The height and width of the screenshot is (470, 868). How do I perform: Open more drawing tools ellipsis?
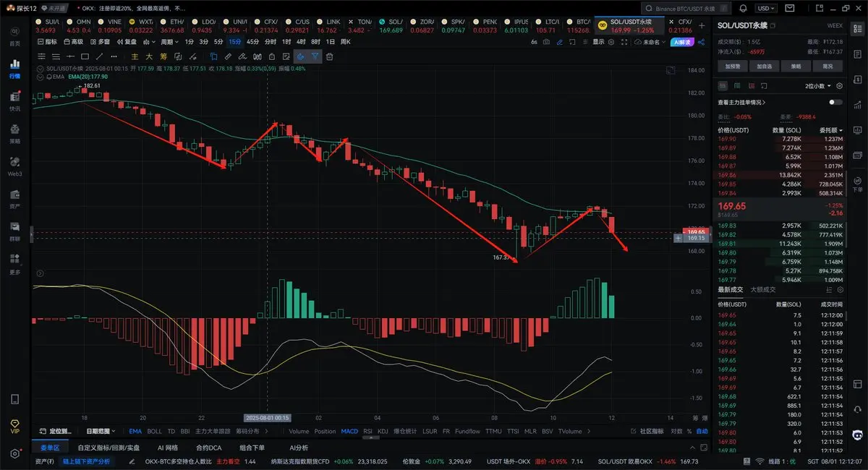tap(114, 56)
